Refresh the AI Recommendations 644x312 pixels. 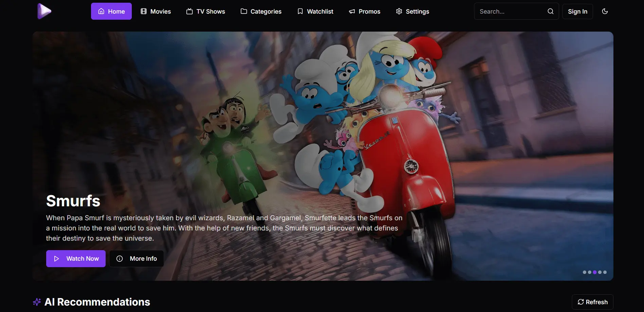pos(593,302)
